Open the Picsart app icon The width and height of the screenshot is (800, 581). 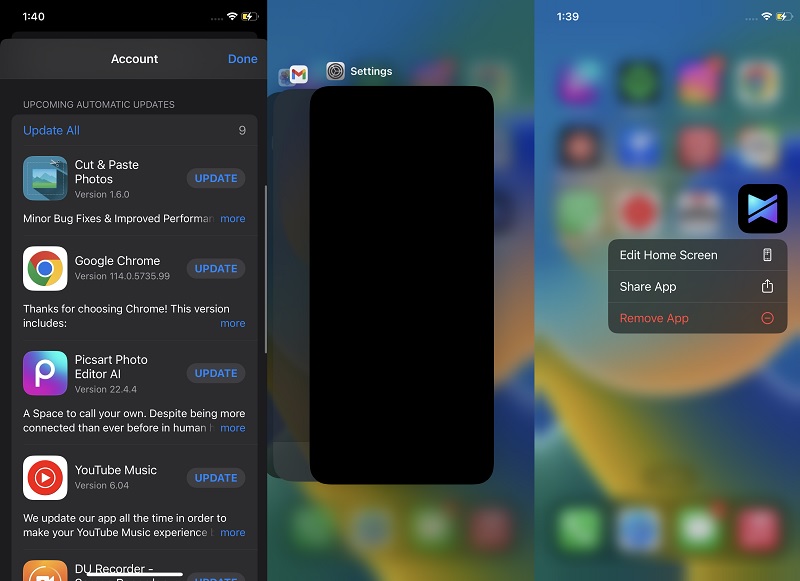(45, 373)
